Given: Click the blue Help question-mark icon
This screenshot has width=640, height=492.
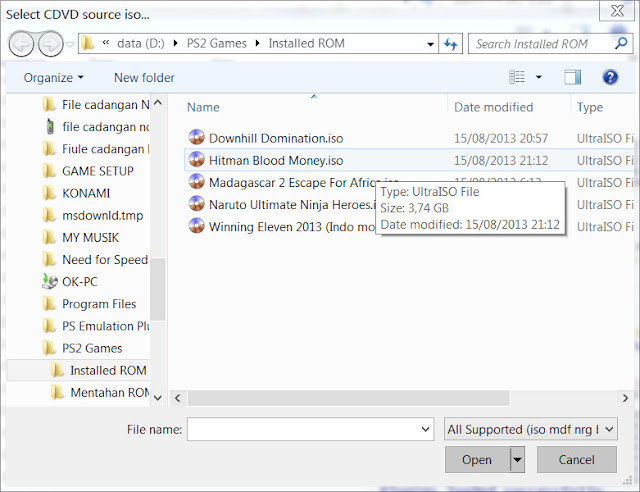Looking at the screenshot, I should [x=610, y=77].
